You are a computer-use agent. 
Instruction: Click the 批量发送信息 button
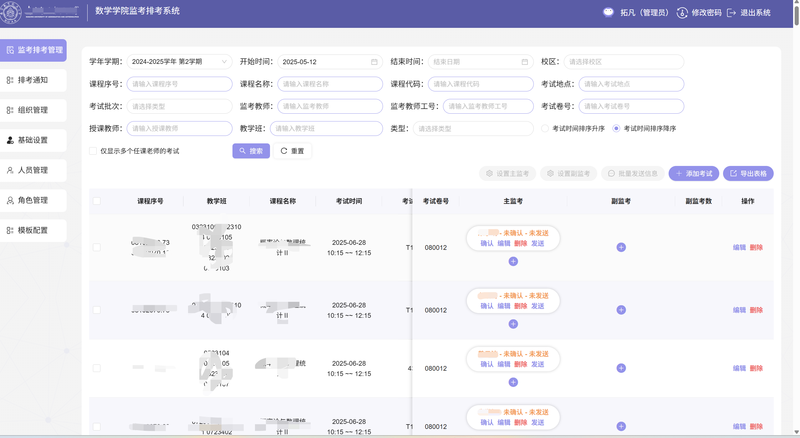pyautogui.click(x=633, y=174)
